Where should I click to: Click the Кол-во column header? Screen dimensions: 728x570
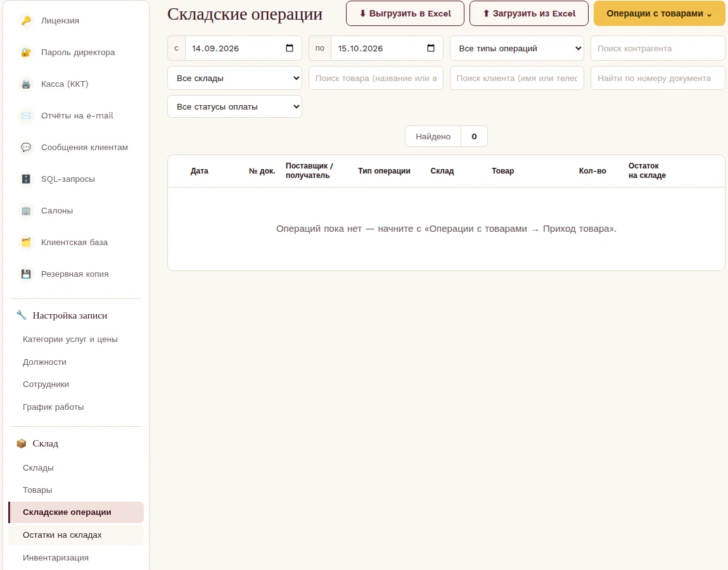(x=592, y=171)
